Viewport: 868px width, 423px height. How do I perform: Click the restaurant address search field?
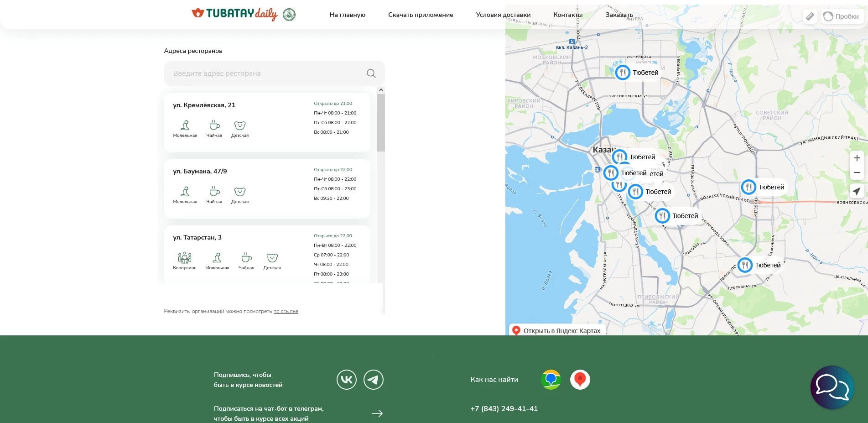click(267, 73)
